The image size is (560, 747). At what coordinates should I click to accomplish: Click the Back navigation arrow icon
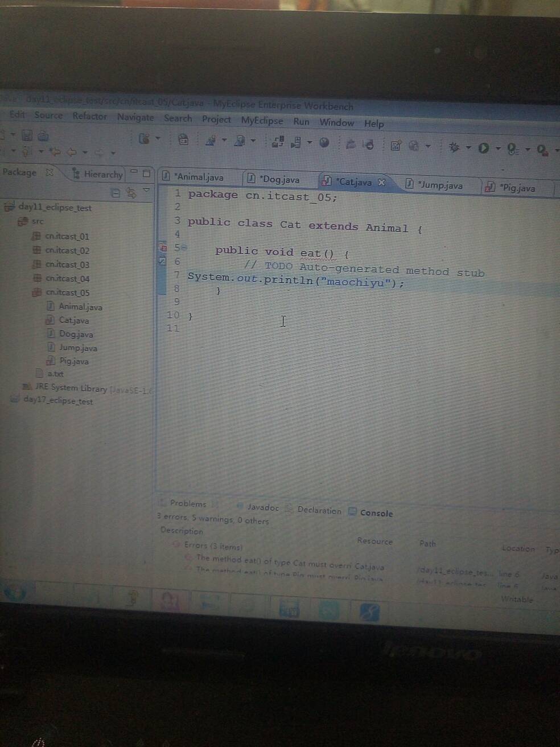(x=72, y=152)
